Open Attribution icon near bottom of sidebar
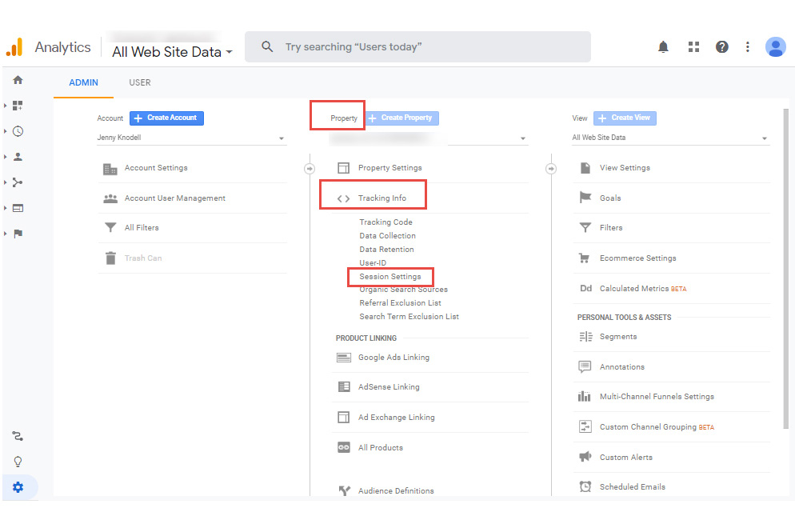This screenshot has width=795, height=532. pyautogui.click(x=18, y=436)
